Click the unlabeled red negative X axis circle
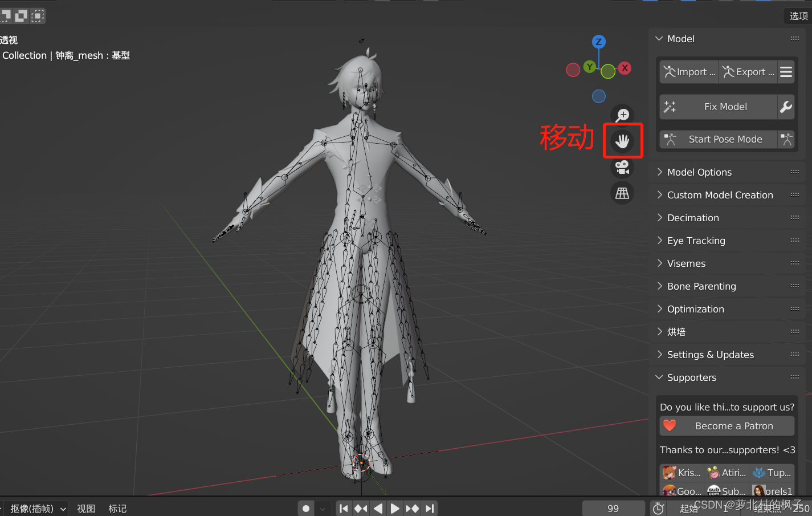This screenshot has width=812, height=516. (x=573, y=70)
